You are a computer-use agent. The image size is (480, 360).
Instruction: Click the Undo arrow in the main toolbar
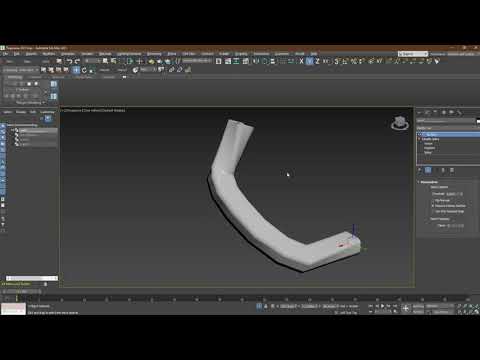tap(69, 61)
